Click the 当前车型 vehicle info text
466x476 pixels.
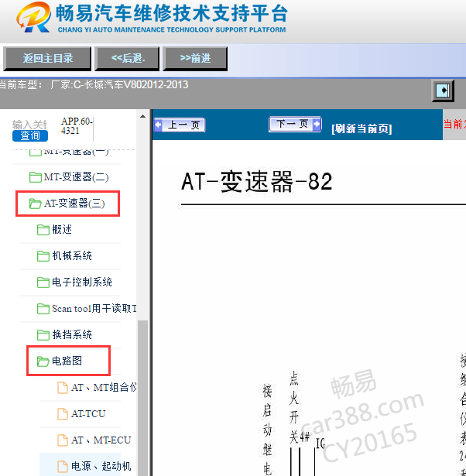click(94, 84)
